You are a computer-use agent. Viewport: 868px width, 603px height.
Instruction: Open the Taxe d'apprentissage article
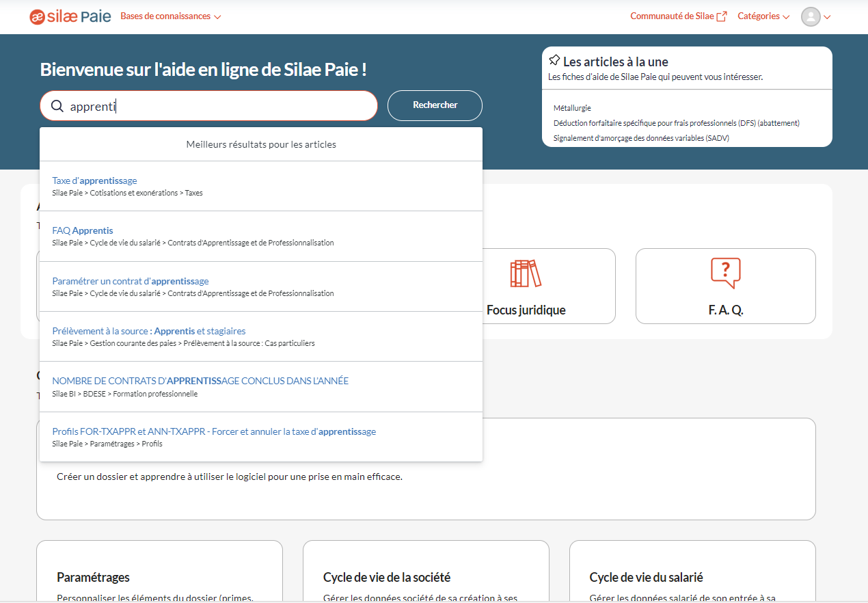[94, 180]
